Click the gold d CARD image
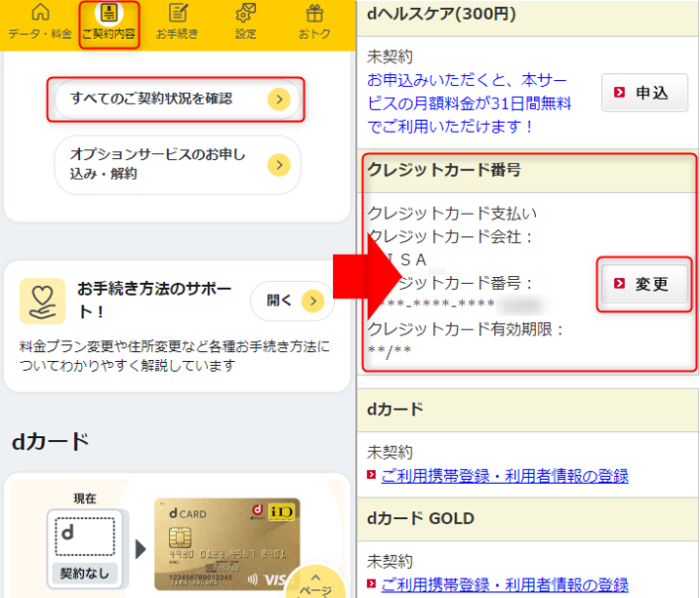The image size is (700, 598). [227, 544]
